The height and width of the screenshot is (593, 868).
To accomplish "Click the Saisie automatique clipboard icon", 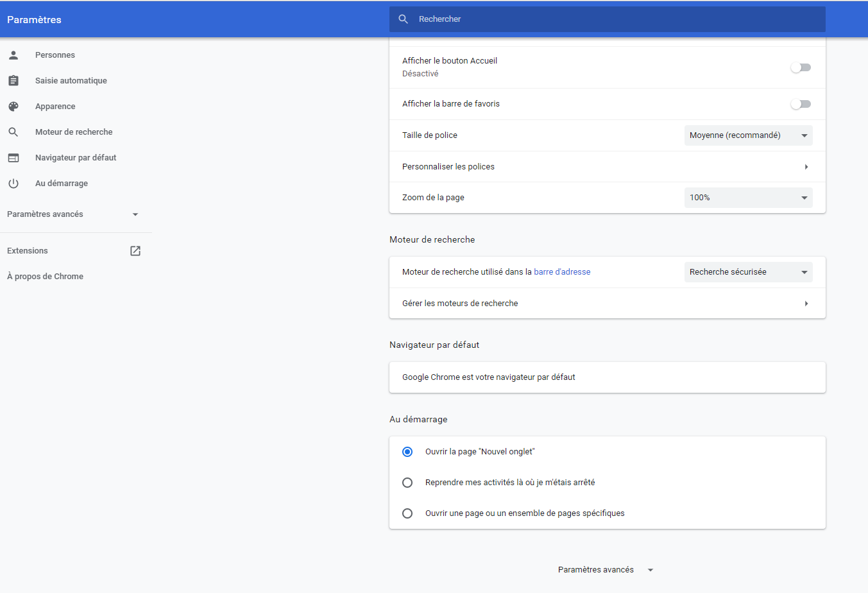I will [x=13, y=81].
